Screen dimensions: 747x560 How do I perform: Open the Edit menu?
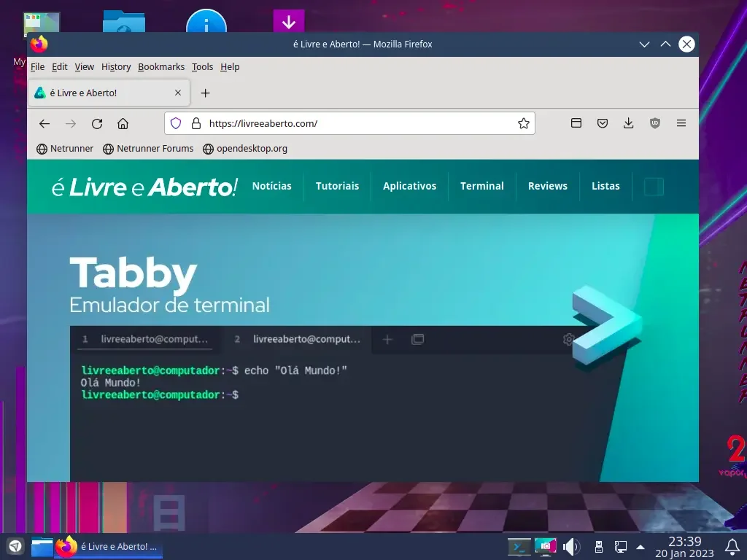pos(60,66)
